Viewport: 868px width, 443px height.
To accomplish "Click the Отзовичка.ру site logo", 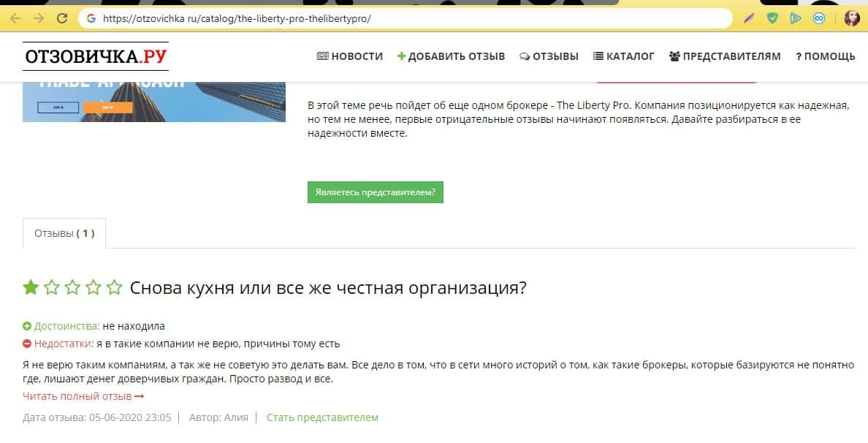I will 96,56.
